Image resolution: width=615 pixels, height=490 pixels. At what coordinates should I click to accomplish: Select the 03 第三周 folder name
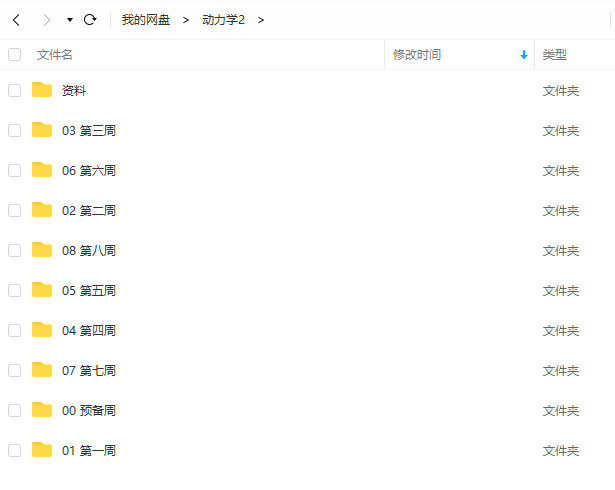pos(89,131)
